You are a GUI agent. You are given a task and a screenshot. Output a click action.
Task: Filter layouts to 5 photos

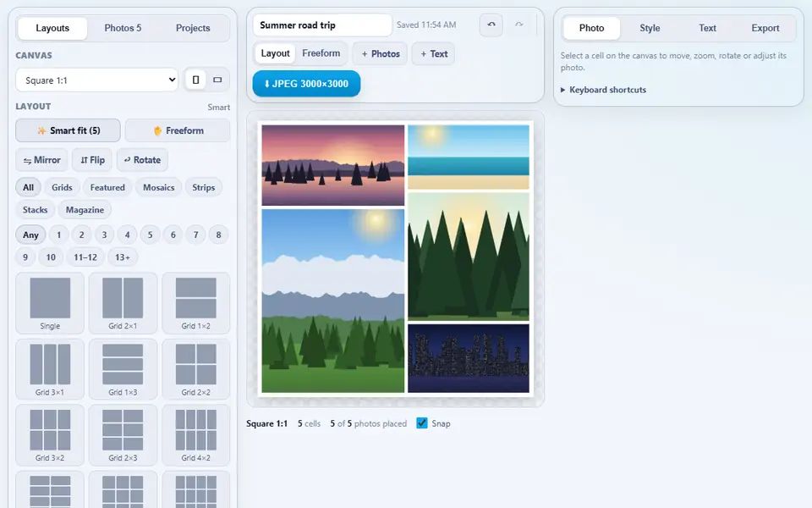coord(151,235)
